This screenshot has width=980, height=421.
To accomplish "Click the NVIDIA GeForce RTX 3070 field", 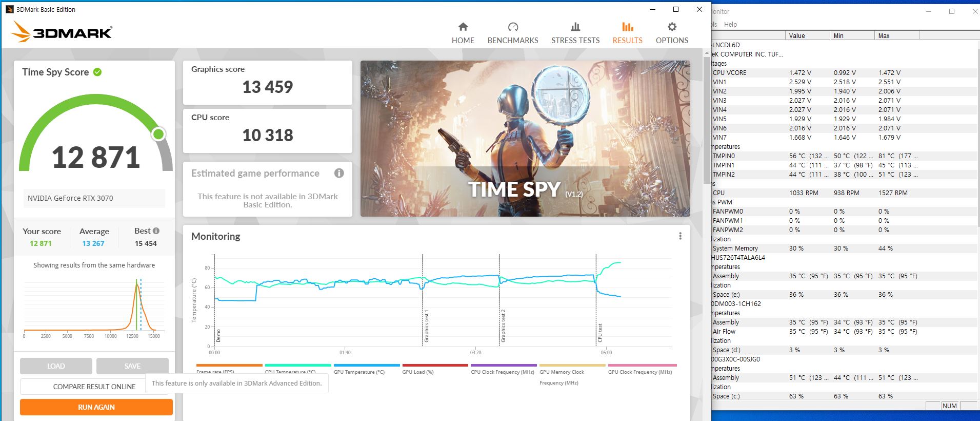I will [94, 198].
